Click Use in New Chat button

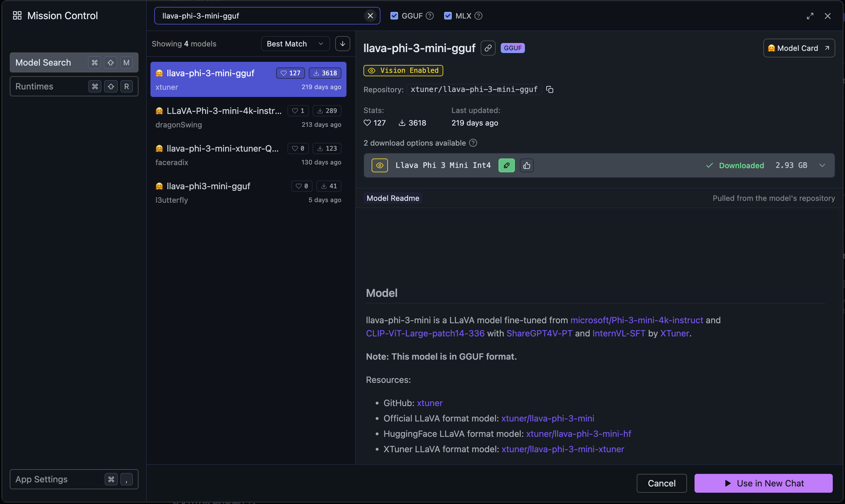pyautogui.click(x=763, y=483)
